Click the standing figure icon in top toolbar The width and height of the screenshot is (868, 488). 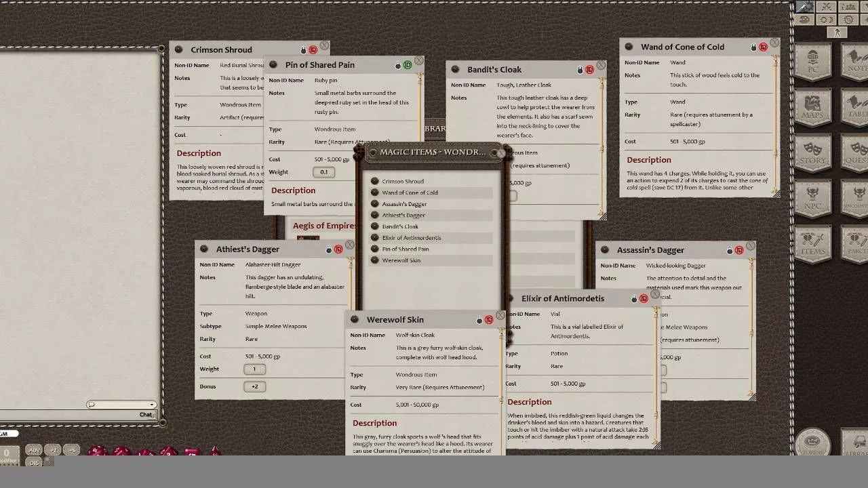click(837, 32)
